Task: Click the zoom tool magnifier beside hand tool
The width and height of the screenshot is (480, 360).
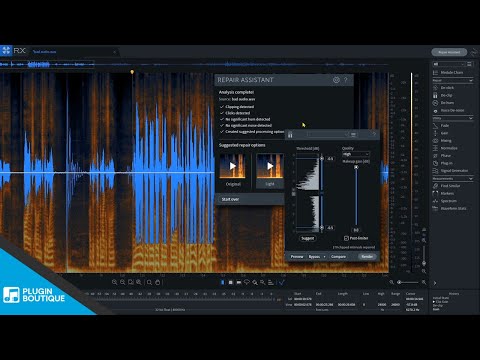Action: coord(149,282)
